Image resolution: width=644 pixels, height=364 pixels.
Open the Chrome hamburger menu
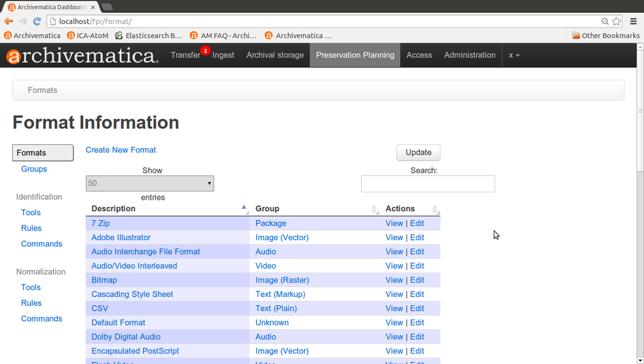point(634,21)
